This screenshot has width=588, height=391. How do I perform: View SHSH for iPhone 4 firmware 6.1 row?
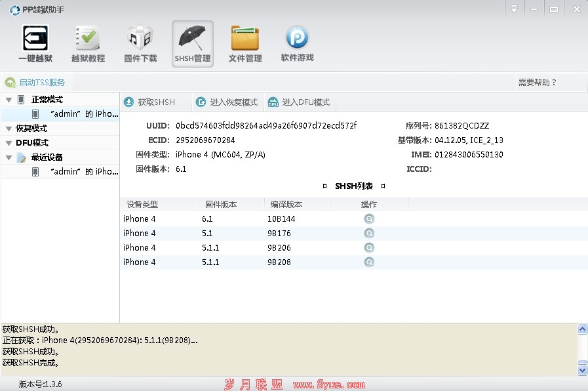(369, 218)
